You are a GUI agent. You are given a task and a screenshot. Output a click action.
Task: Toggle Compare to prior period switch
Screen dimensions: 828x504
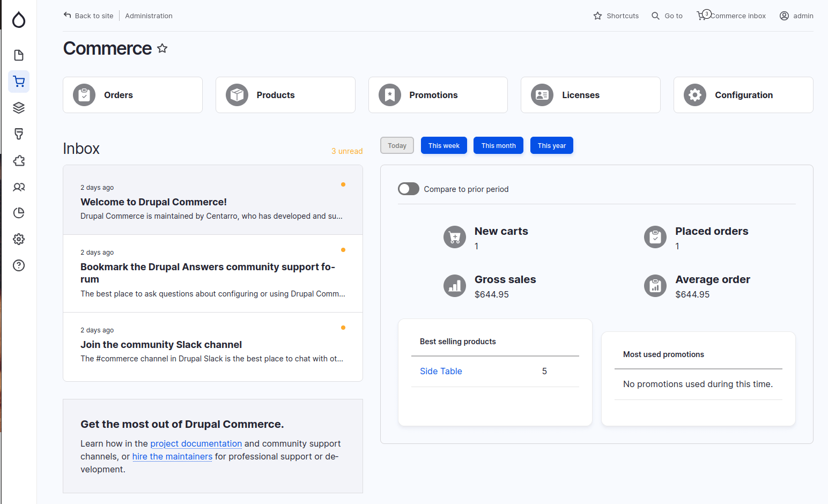point(409,189)
